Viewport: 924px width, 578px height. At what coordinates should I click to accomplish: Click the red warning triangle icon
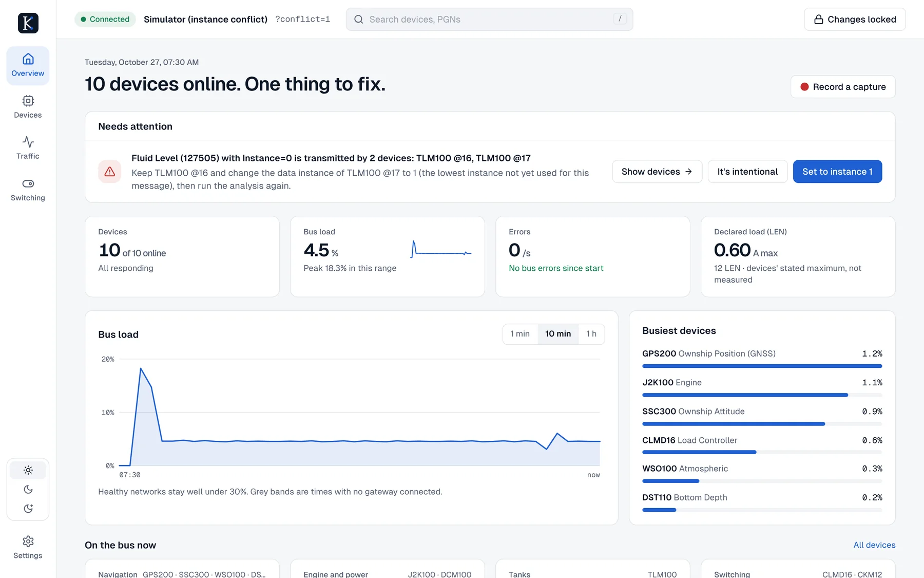[110, 172]
